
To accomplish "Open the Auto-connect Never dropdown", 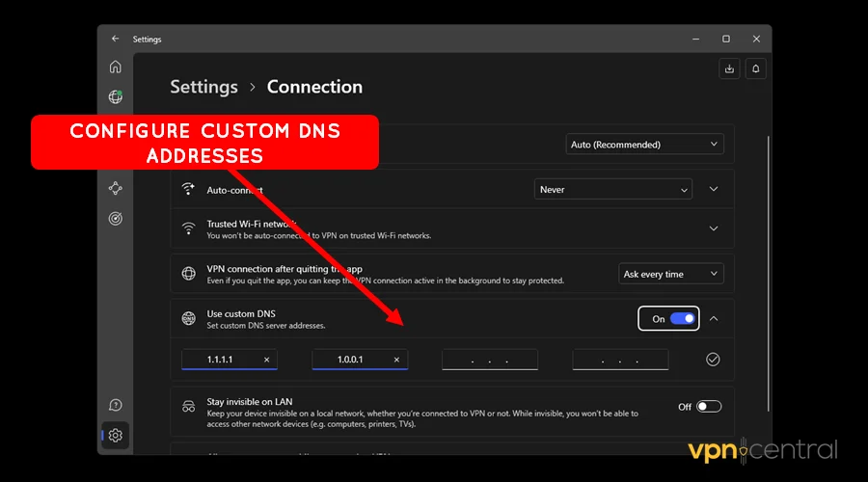I will pos(612,189).
